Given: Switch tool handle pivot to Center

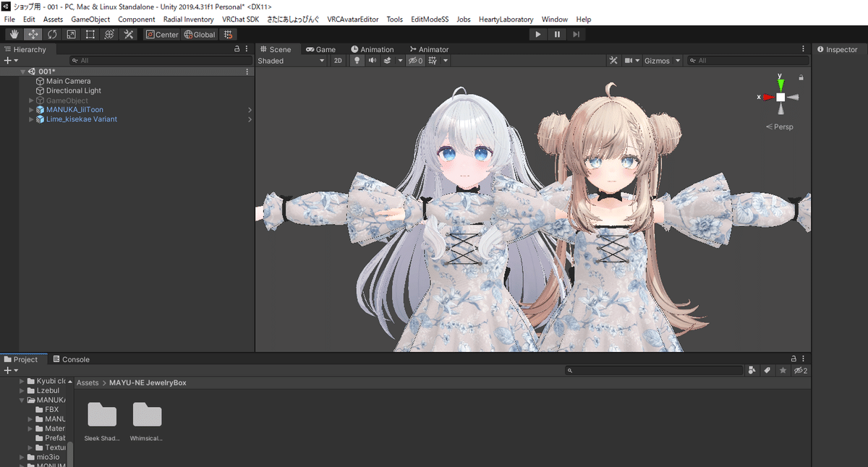Looking at the screenshot, I should coord(161,33).
